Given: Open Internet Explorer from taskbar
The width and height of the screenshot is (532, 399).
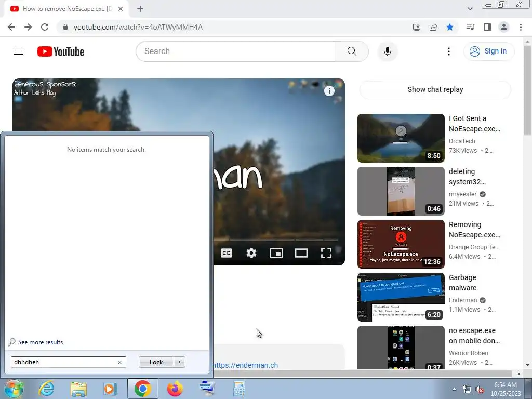Looking at the screenshot, I should tap(46, 389).
